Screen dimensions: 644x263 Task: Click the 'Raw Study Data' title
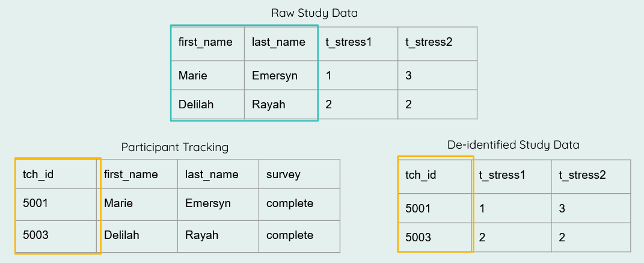(314, 13)
